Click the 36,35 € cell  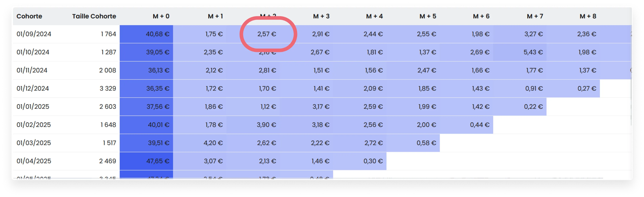click(146, 88)
